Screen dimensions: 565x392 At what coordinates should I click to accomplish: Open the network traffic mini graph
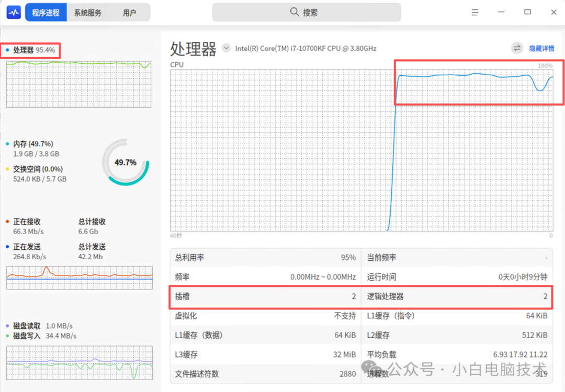pyautogui.click(x=80, y=278)
